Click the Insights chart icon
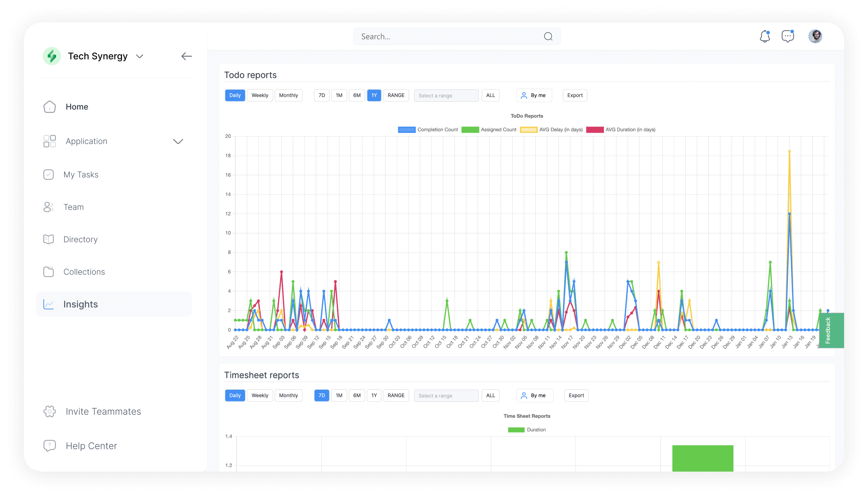 click(49, 304)
